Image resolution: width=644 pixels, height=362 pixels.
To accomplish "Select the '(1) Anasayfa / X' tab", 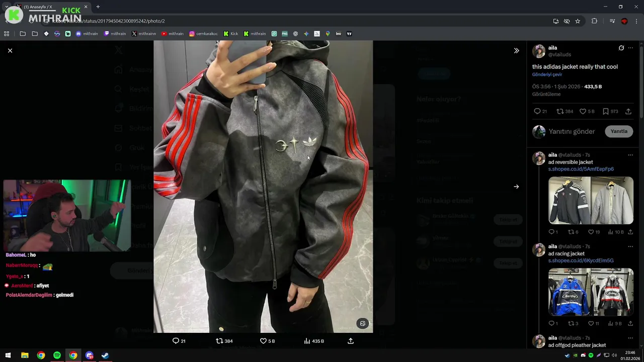I will [x=50, y=7].
